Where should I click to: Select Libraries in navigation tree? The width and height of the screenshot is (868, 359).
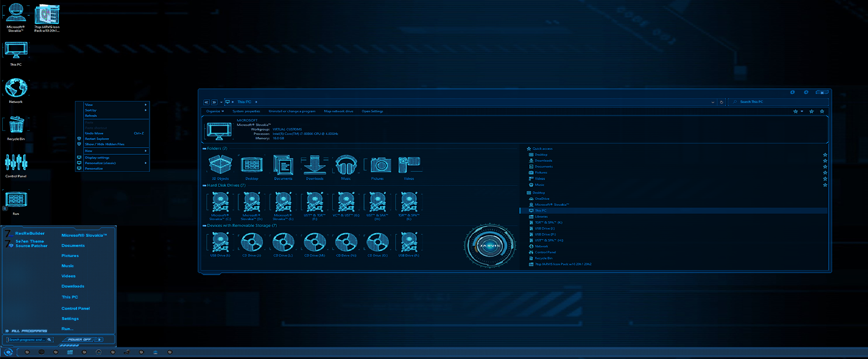click(541, 217)
